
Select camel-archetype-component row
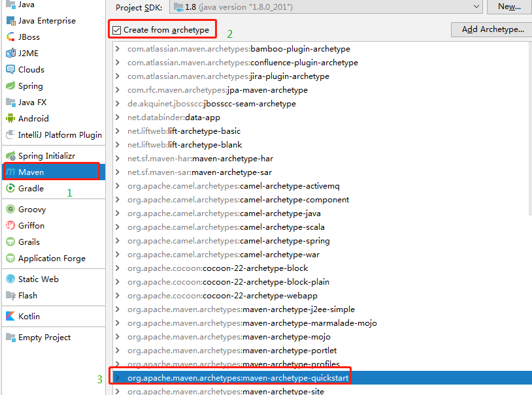[321, 200]
